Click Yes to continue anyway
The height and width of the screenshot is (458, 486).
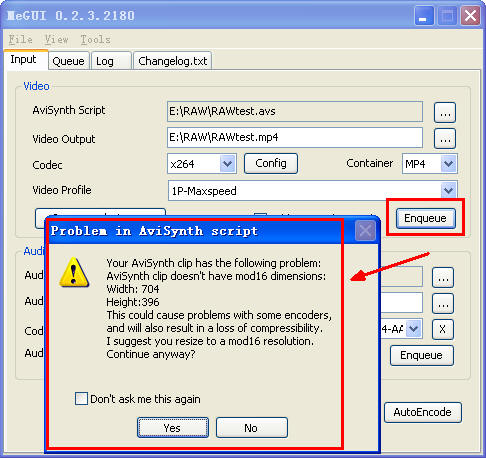pos(173,428)
